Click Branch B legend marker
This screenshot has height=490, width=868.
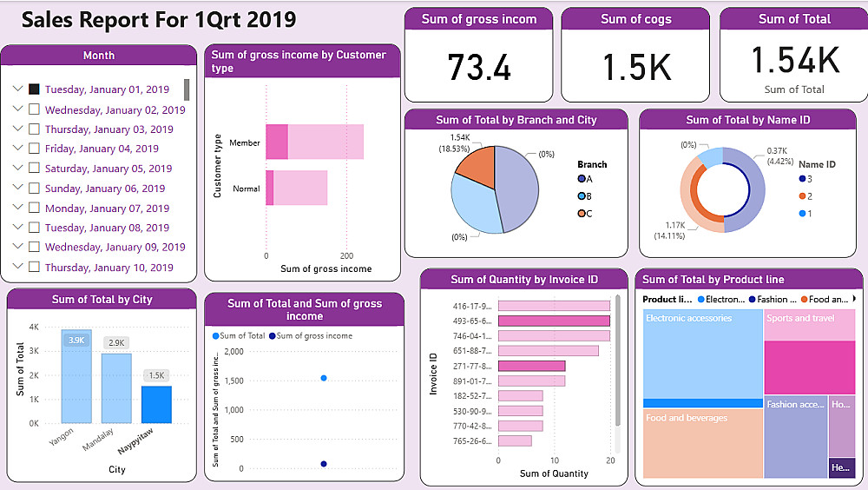pos(582,196)
